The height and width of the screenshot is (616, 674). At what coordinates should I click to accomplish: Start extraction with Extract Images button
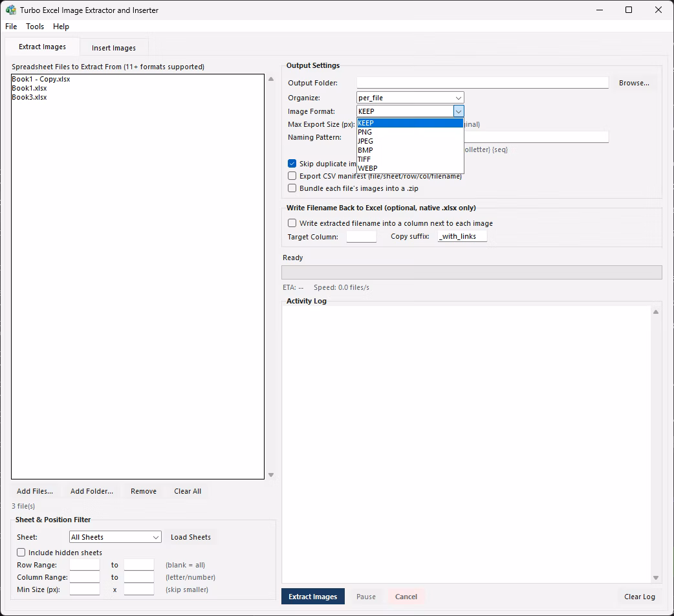313,596
